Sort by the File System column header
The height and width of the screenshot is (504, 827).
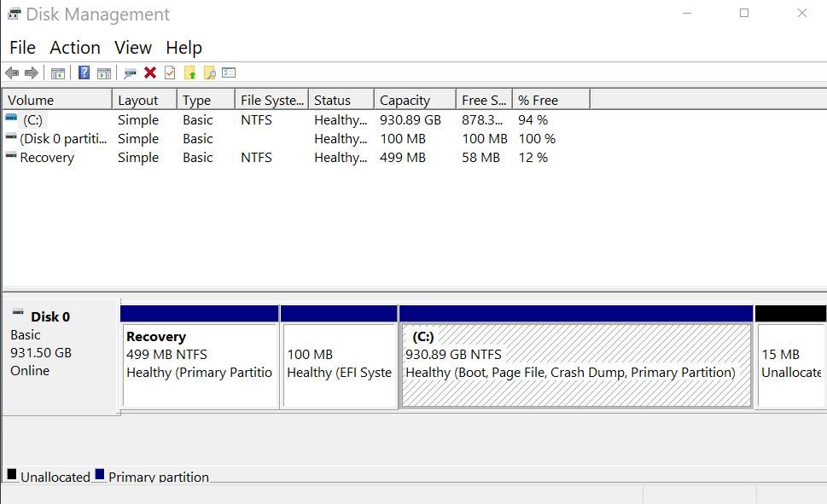[271, 100]
